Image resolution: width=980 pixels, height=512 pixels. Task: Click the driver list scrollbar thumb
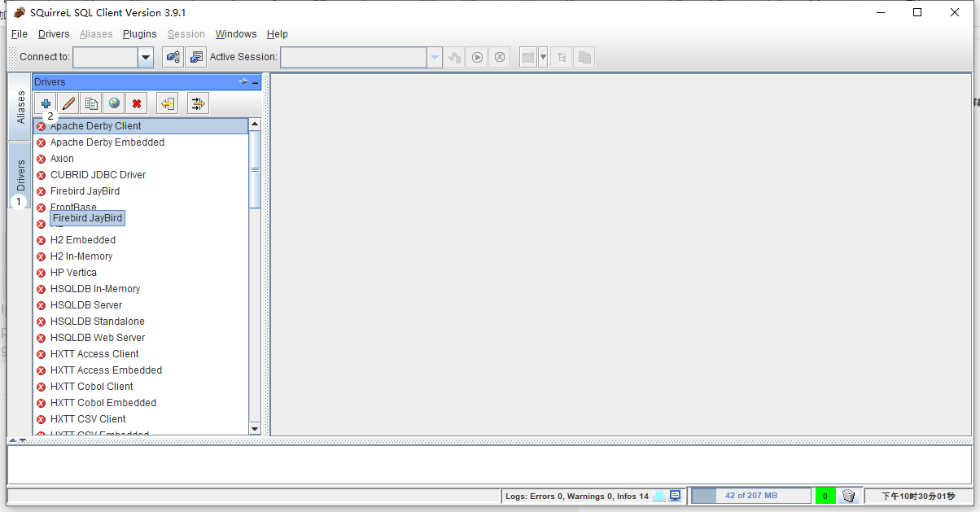255,169
